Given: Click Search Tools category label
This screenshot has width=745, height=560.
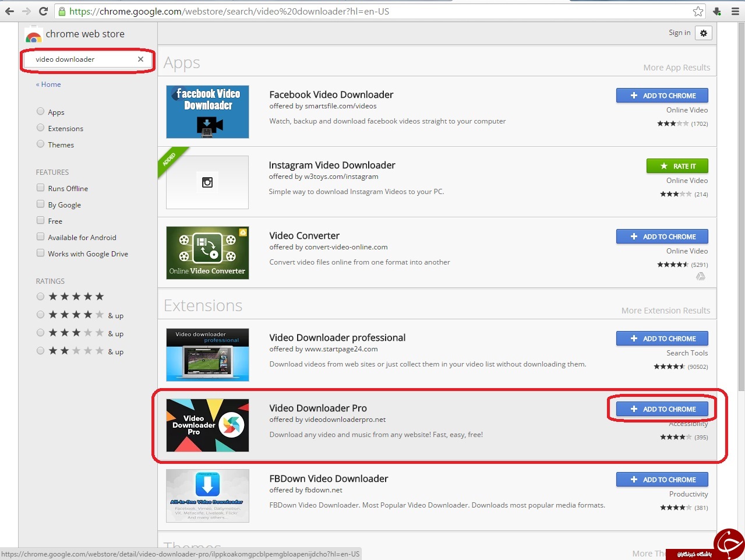Looking at the screenshot, I should click(687, 353).
